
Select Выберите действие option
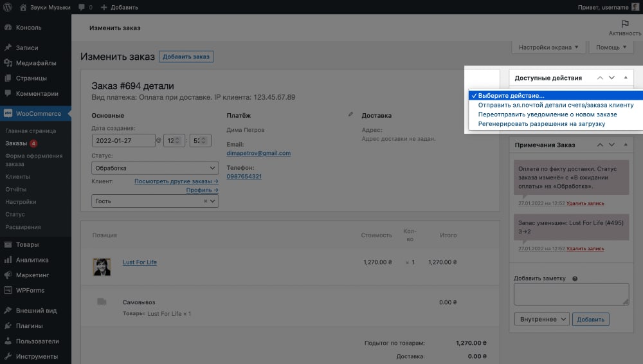pyautogui.click(x=556, y=96)
